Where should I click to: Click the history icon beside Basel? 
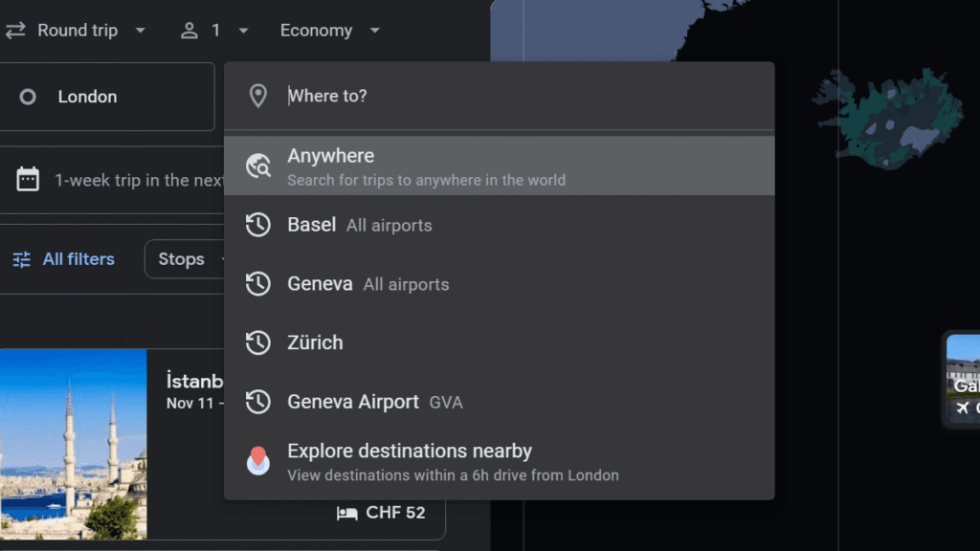(x=258, y=226)
